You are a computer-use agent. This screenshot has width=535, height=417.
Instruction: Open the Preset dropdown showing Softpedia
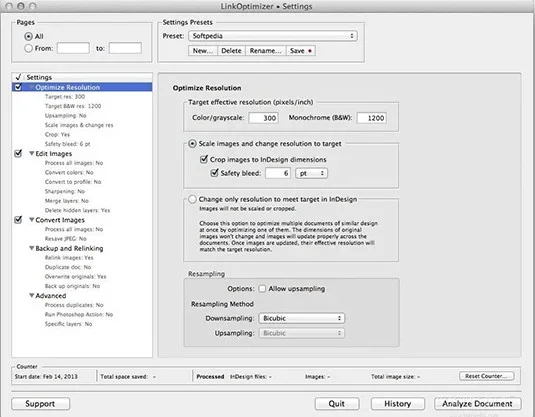point(273,36)
